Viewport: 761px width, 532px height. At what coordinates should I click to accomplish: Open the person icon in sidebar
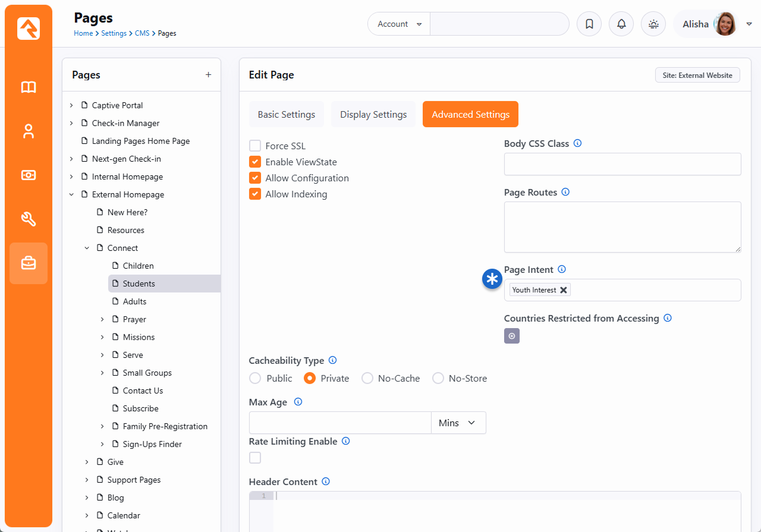click(29, 131)
